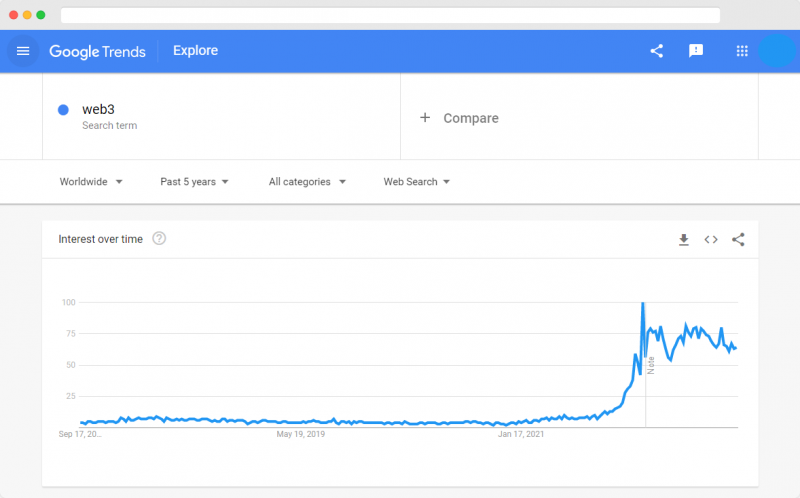Click the share icon in blue header
This screenshot has width=800, height=498.
pyautogui.click(x=657, y=51)
